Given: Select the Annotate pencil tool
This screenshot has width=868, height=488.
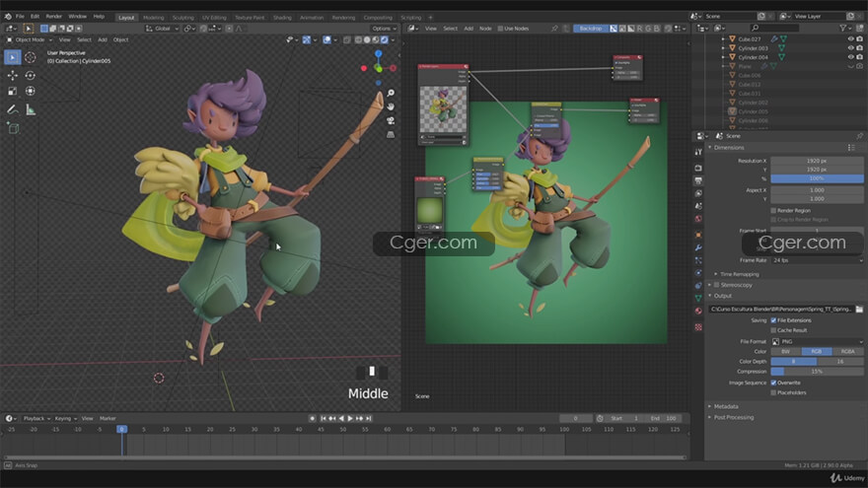Looking at the screenshot, I should 12,110.
